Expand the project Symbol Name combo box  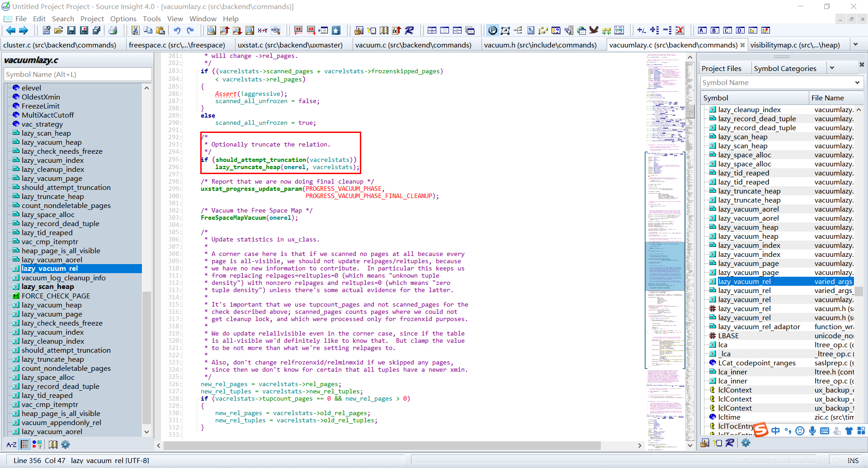coord(857,83)
